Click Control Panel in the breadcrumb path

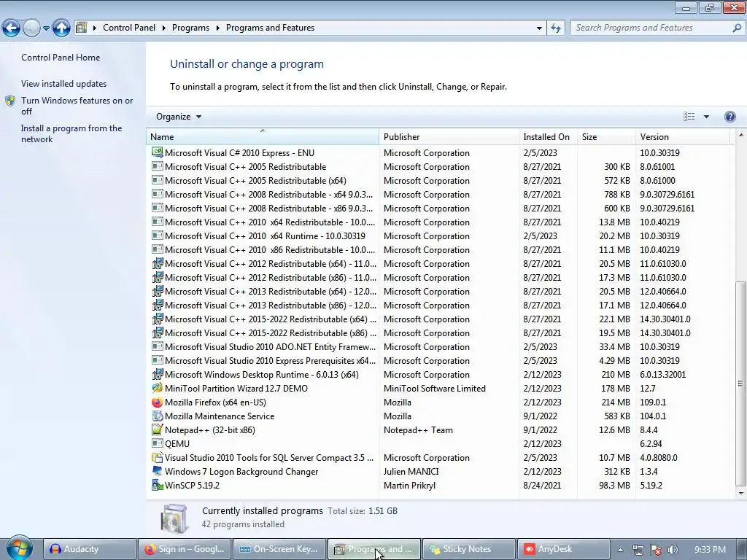[129, 28]
